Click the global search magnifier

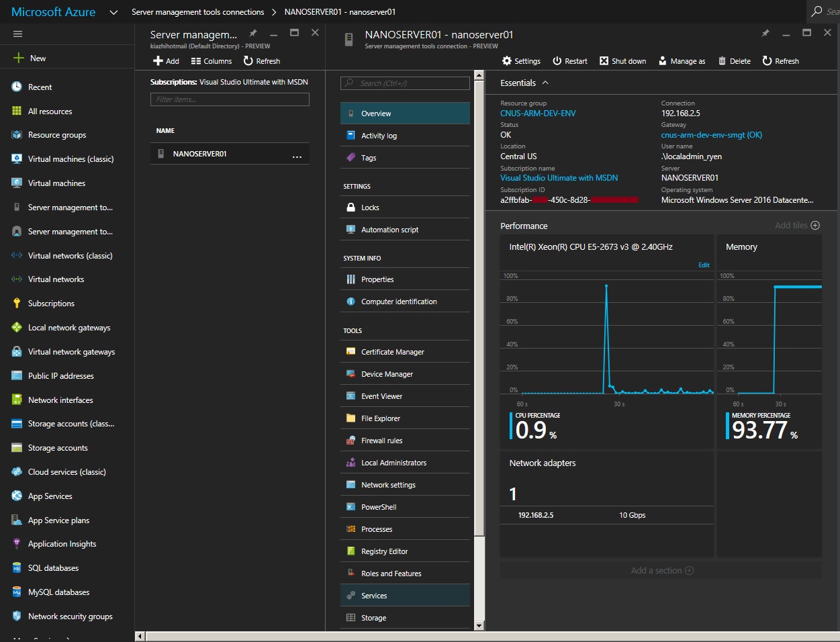[x=816, y=11]
